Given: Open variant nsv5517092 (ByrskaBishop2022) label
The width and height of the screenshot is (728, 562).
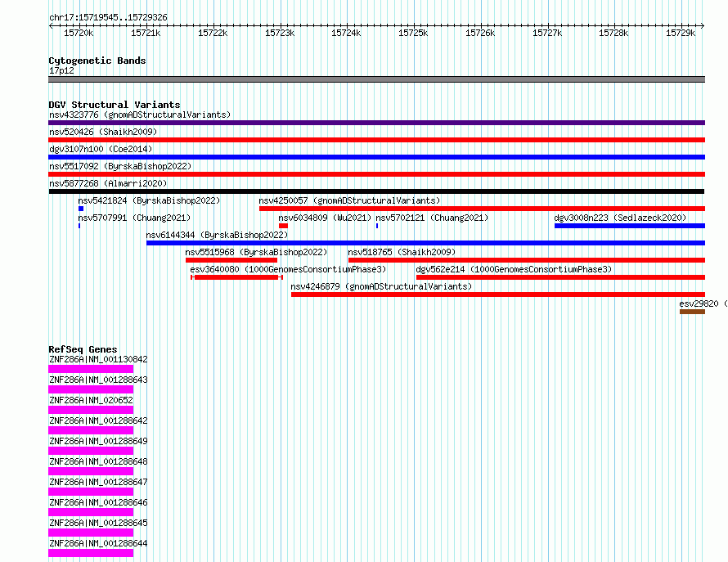Looking at the screenshot, I should point(120,166).
